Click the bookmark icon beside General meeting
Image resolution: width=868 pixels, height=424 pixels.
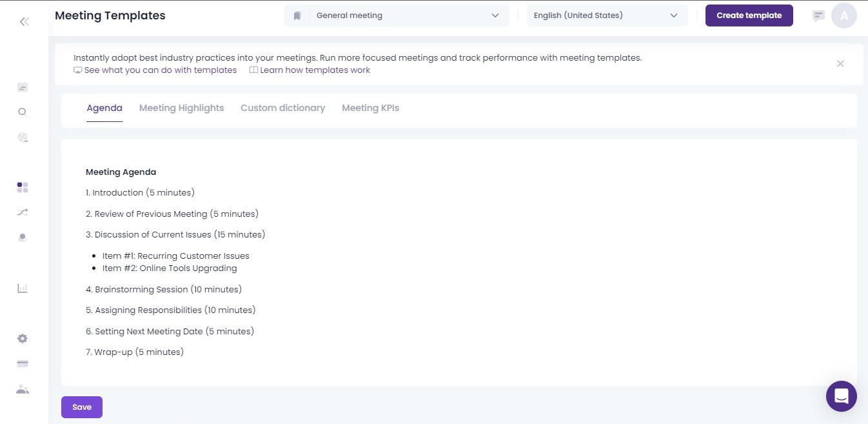pos(297,15)
